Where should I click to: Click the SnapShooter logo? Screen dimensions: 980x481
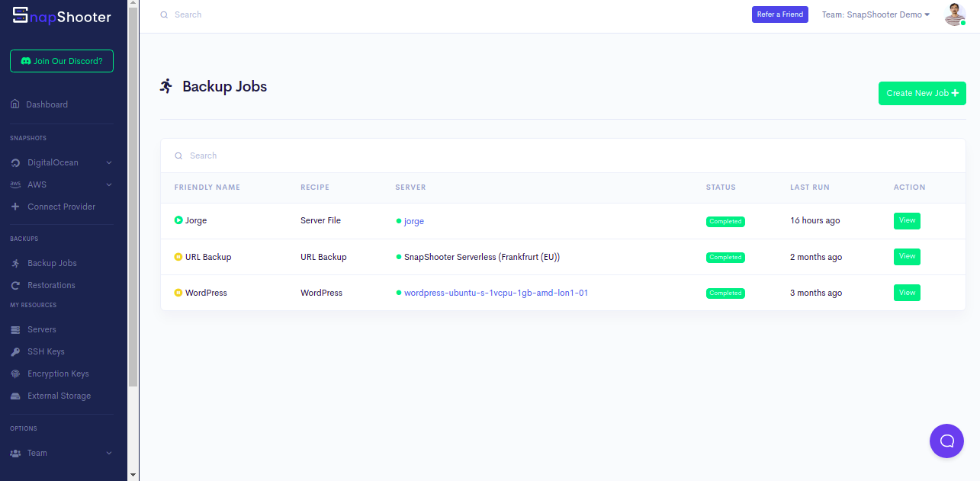(63, 16)
